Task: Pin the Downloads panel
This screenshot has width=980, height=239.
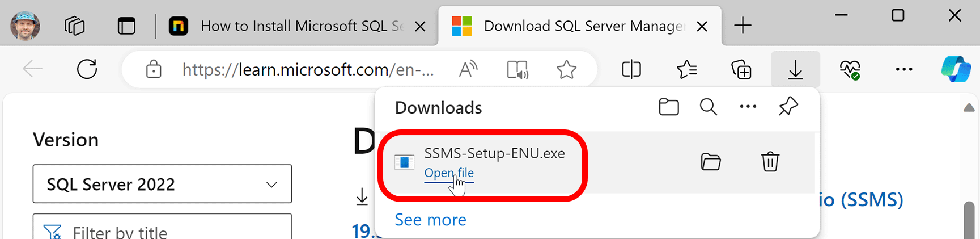Action: (788, 106)
